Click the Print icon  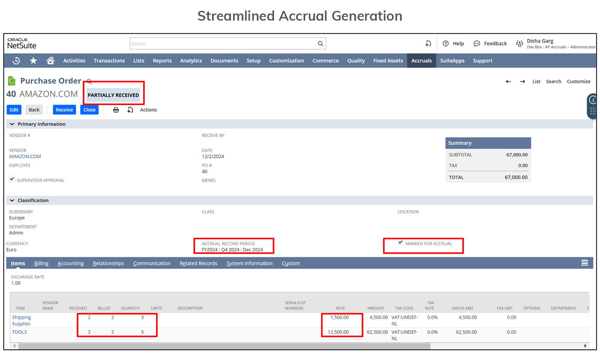coord(116,110)
